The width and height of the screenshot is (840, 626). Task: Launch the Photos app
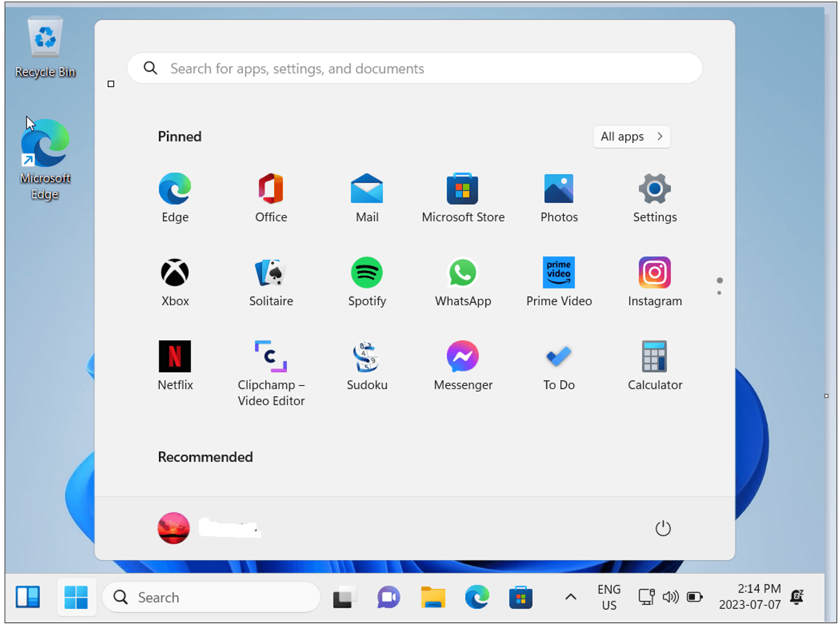559,198
